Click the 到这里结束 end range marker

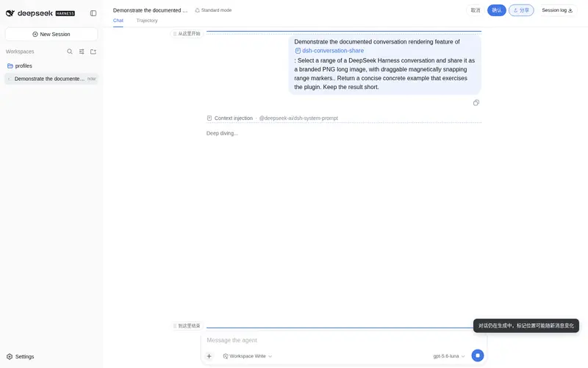coord(187,326)
